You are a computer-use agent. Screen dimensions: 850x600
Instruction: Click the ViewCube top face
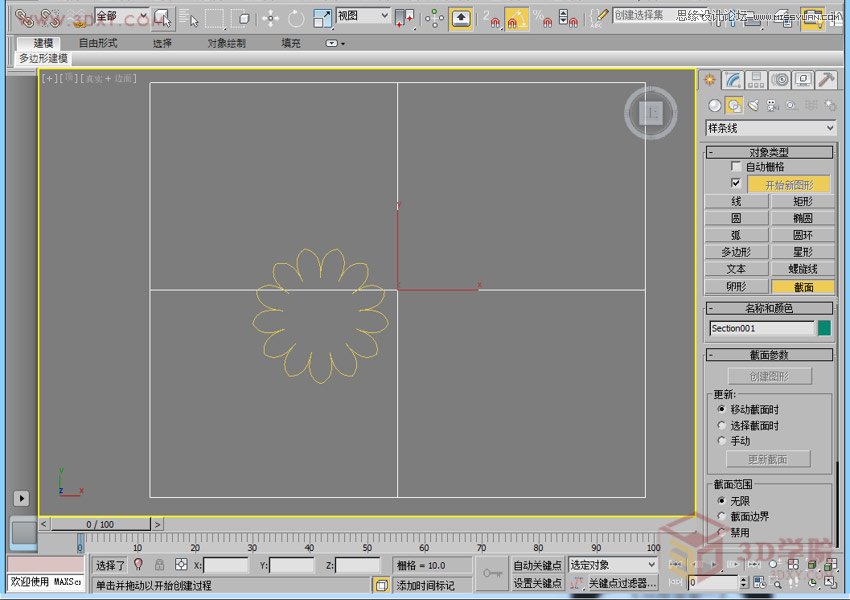click(x=651, y=113)
